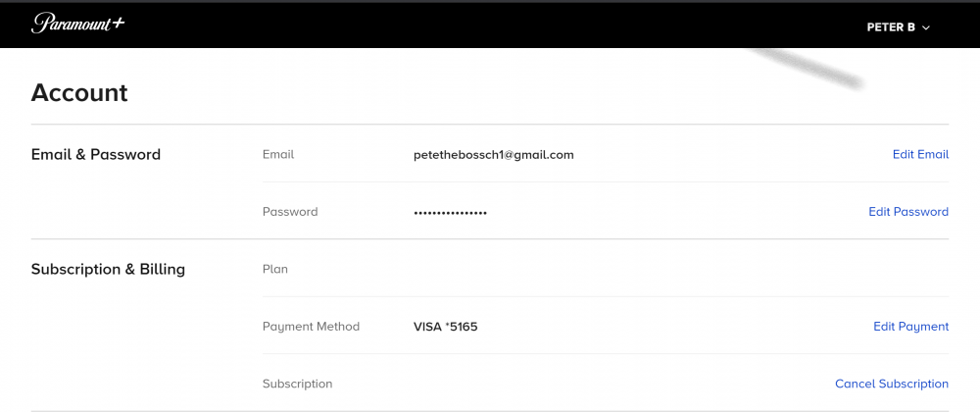Click the petethebossch1@gmail.com email address
The width and height of the screenshot is (980, 412).
tap(493, 155)
